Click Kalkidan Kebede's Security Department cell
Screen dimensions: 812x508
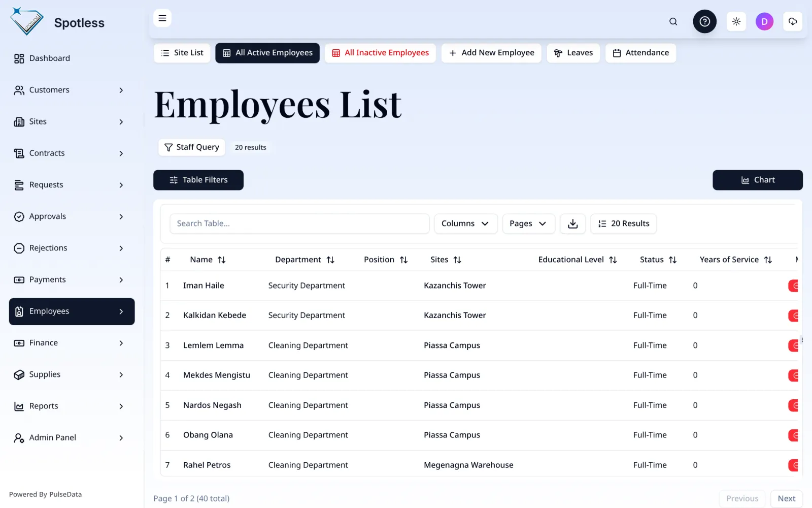(x=307, y=315)
